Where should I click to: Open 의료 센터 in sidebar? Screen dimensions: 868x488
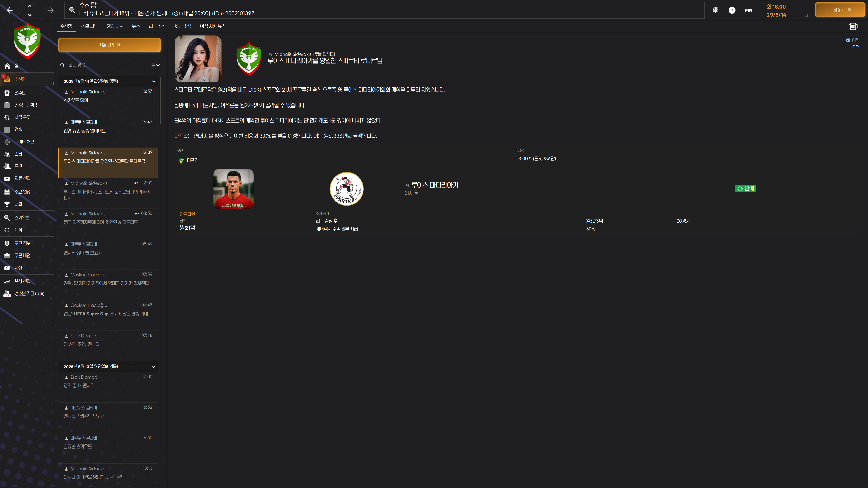tap(22, 178)
